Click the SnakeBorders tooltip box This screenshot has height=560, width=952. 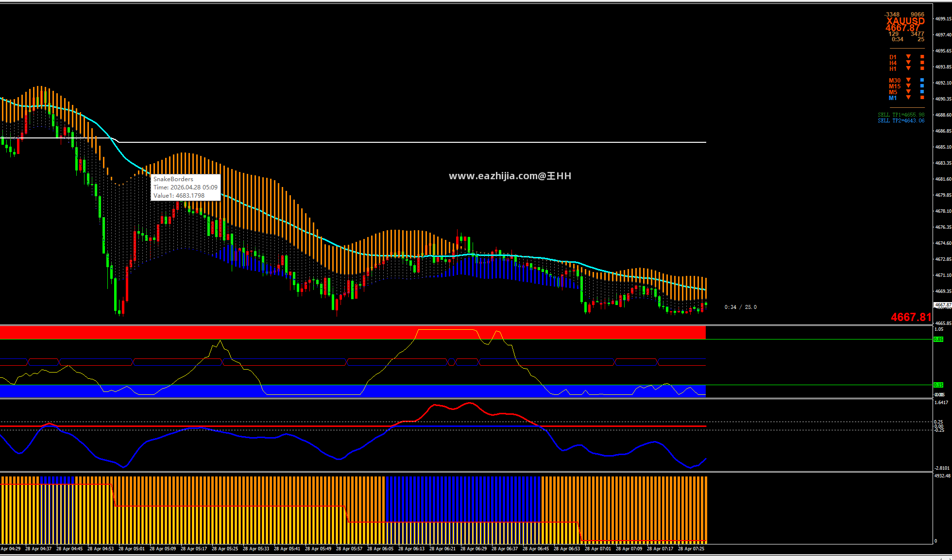pyautogui.click(x=186, y=187)
